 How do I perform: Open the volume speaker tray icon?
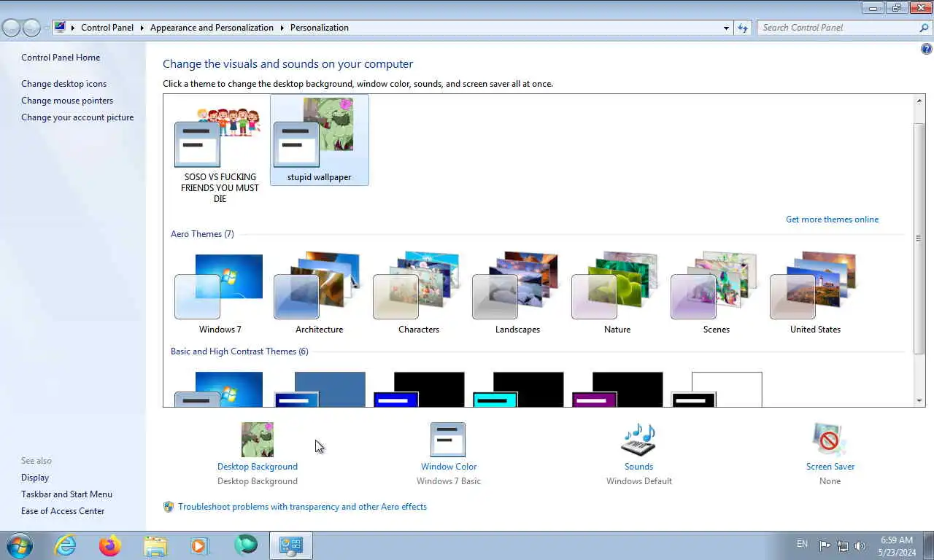pos(860,545)
